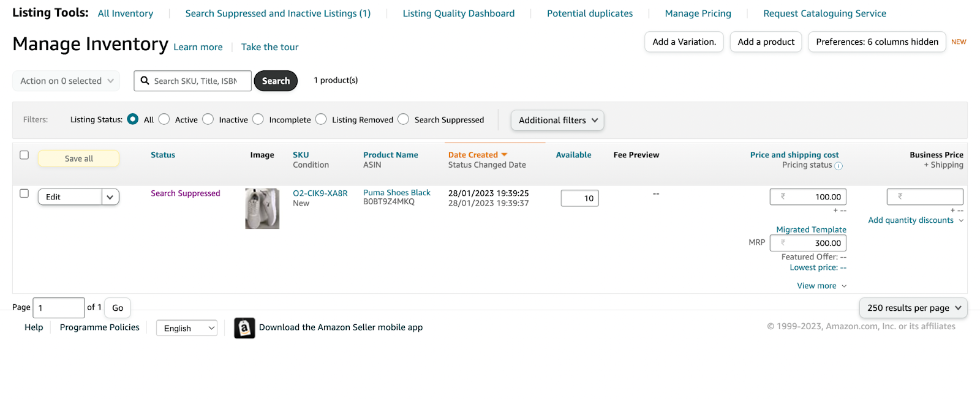Open the Puma Shoes Black product link

coord(396,193)
